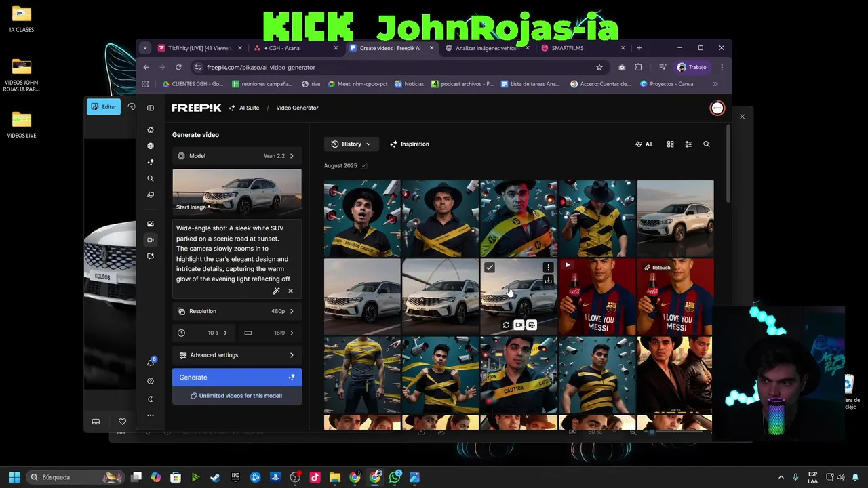Open the Ronaldo video thumbnail with play icon

point(597,297)
